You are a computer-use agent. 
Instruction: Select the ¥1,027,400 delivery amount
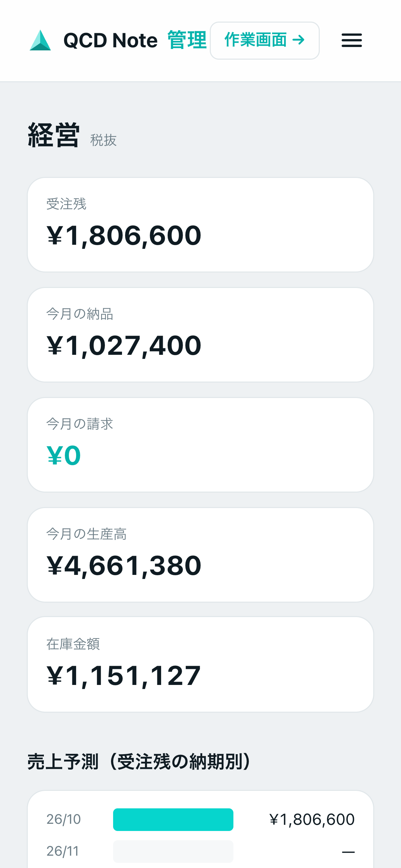click(x=124, y=346)
